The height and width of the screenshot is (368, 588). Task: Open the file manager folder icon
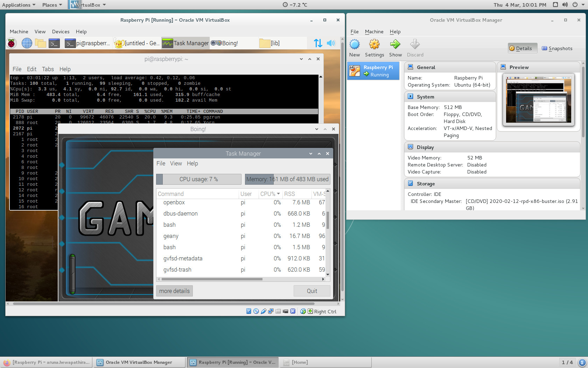tap(41, 43)
